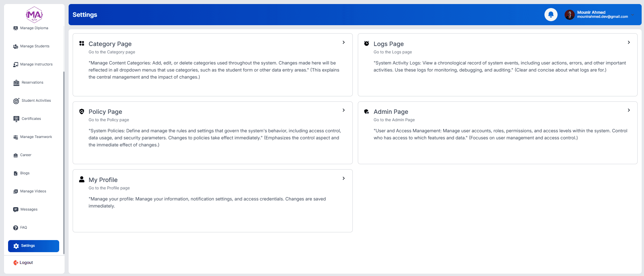Click the Messages chat icon
The width and height of the screenshot is (644, 276).
pyautogui.click(x=15, y=210)
